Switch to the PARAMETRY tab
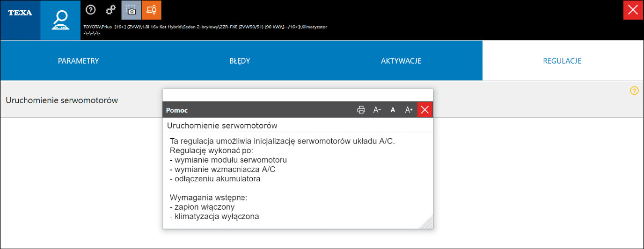Screen dimensions: 644x249 pos(78,61)
